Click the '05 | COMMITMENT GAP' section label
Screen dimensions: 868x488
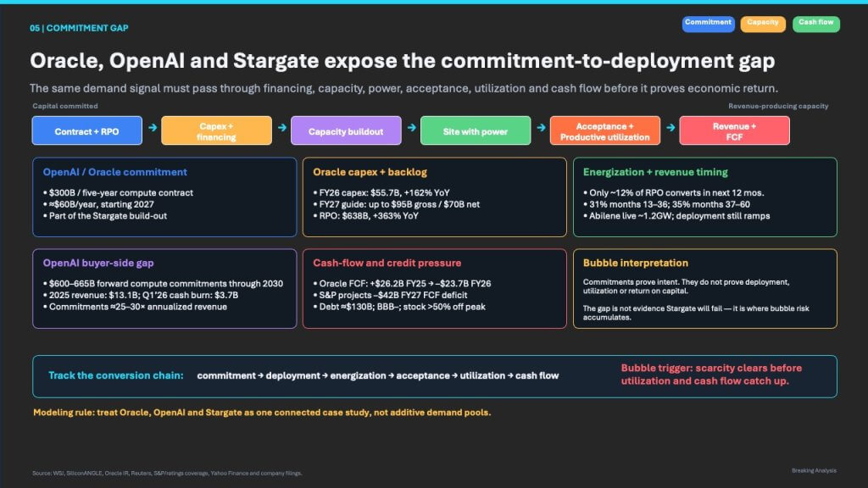point(79,28)
